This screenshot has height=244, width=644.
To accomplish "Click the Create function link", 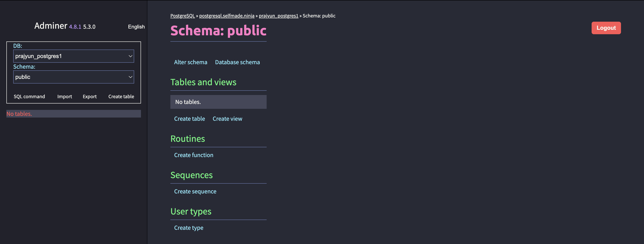I will click(194, 155).
